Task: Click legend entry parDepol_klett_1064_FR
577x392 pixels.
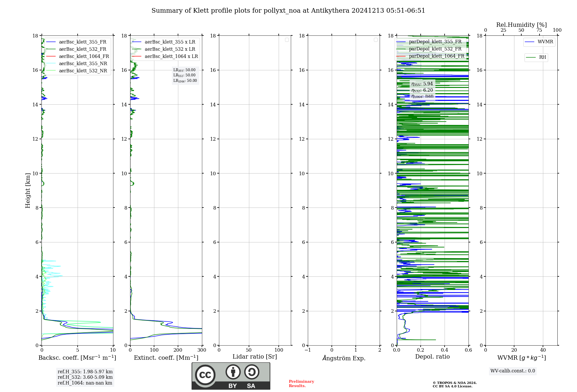Action: tap(430, 56)
